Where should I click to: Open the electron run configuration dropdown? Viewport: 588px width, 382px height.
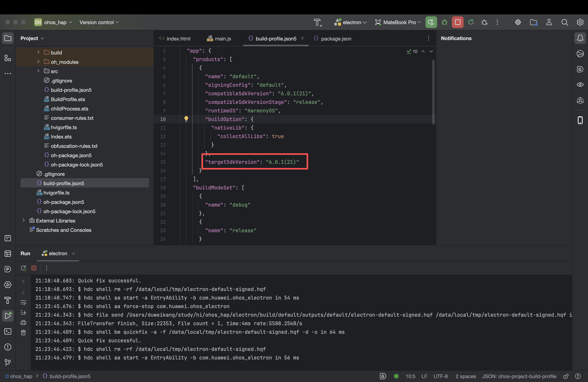pyautogui.click(x=350, y=22)
